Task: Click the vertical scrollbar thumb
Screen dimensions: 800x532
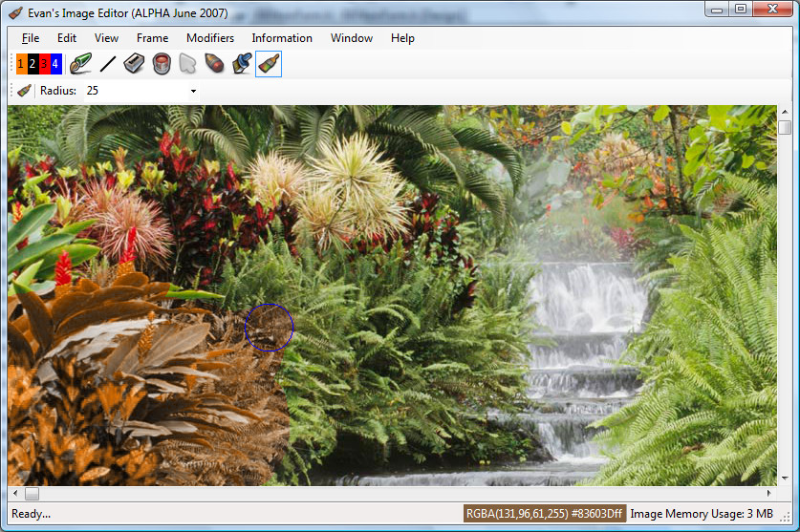Action: 785,128
